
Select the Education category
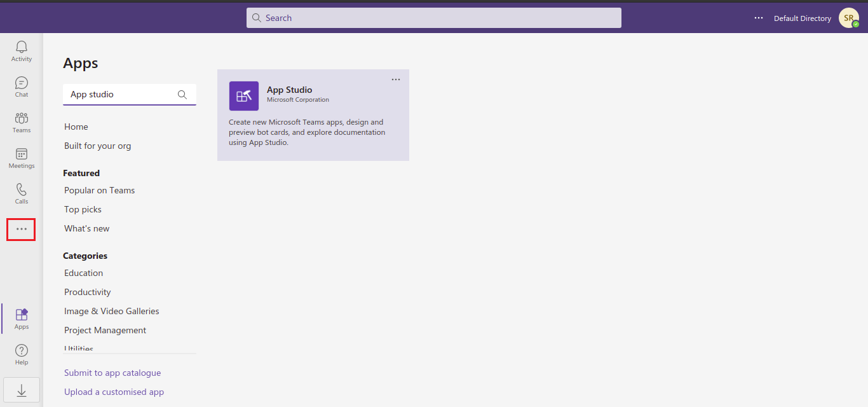83,273
